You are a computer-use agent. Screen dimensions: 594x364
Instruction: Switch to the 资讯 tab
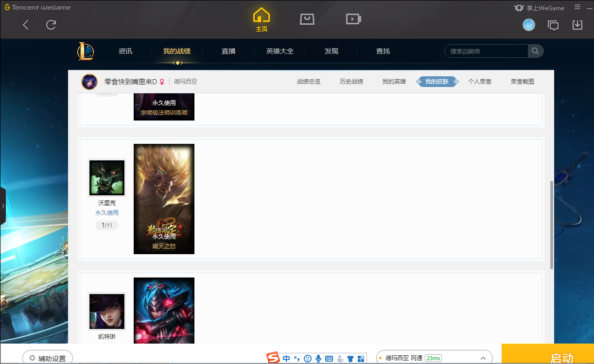click(125, 51)
